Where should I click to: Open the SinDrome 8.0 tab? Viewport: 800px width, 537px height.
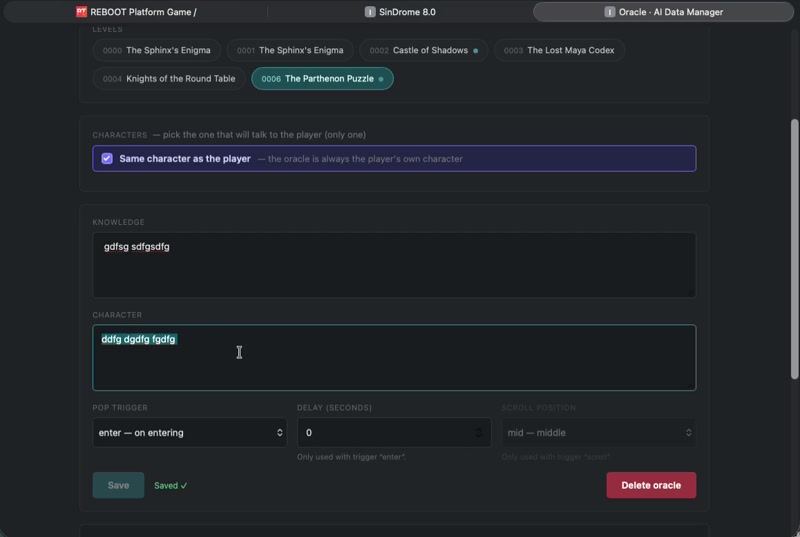coord(400,12)
